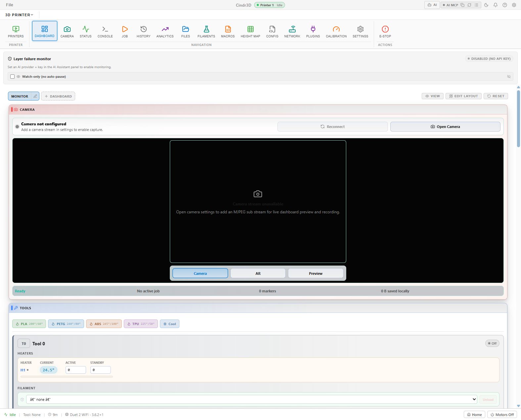Open the AI assistant button
The width and height of the screenshot is (521, 420).
click(432, 5)
